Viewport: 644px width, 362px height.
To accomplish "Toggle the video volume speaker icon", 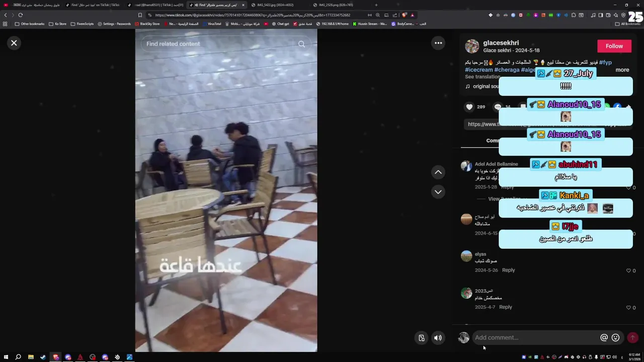I will click(x=438, y=338).
